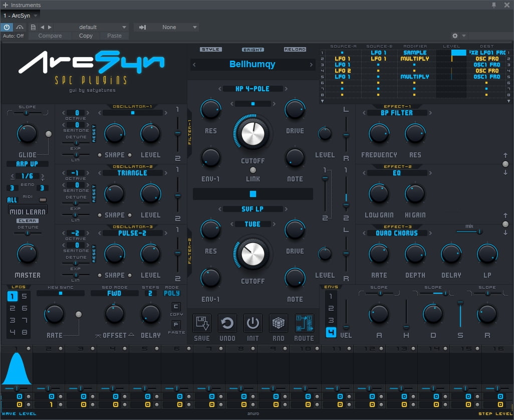Open the PULSE-2 waveform selector

tap(132, 233)
